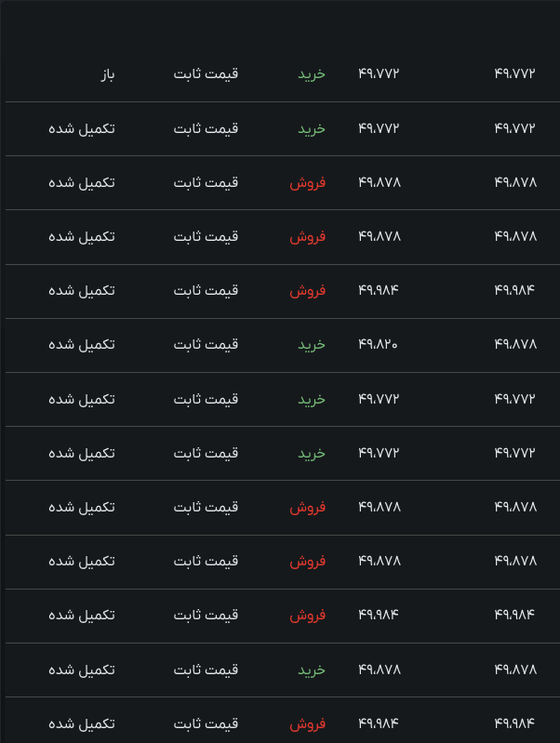
Task: Click 'قیمت ثابت' in the second-to-last row
Action: click(206, 670)
